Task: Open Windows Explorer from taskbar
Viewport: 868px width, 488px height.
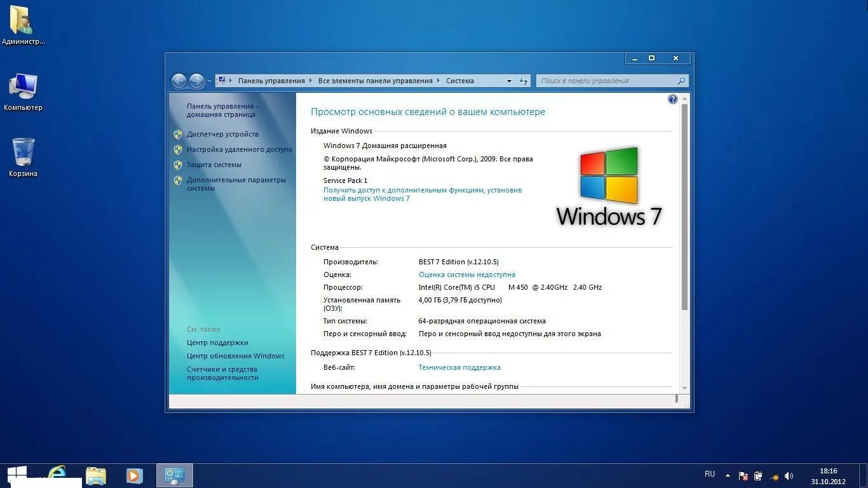Action: pos(96,475)
